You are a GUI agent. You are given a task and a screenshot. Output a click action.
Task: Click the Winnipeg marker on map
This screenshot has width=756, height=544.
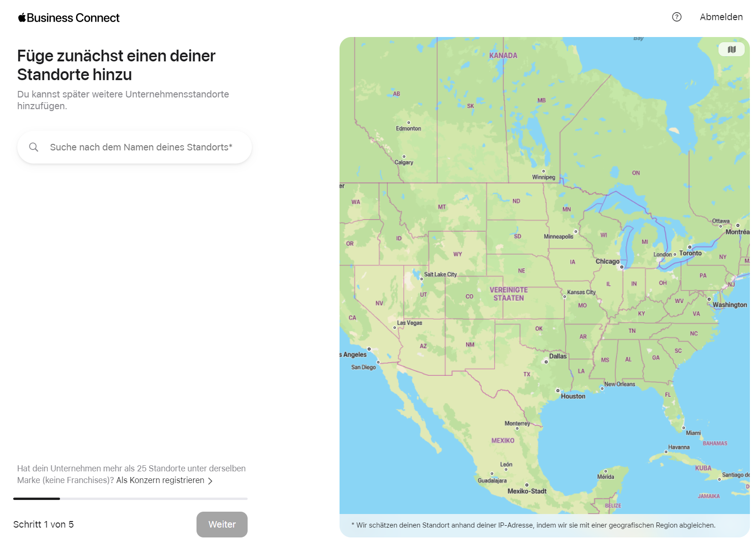pos(544,171)
